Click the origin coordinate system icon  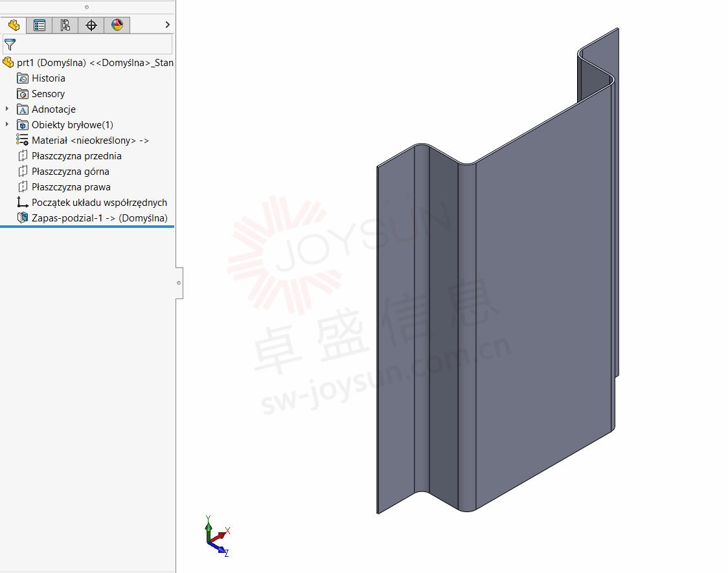pyautogui.click(x=22, y=202)
